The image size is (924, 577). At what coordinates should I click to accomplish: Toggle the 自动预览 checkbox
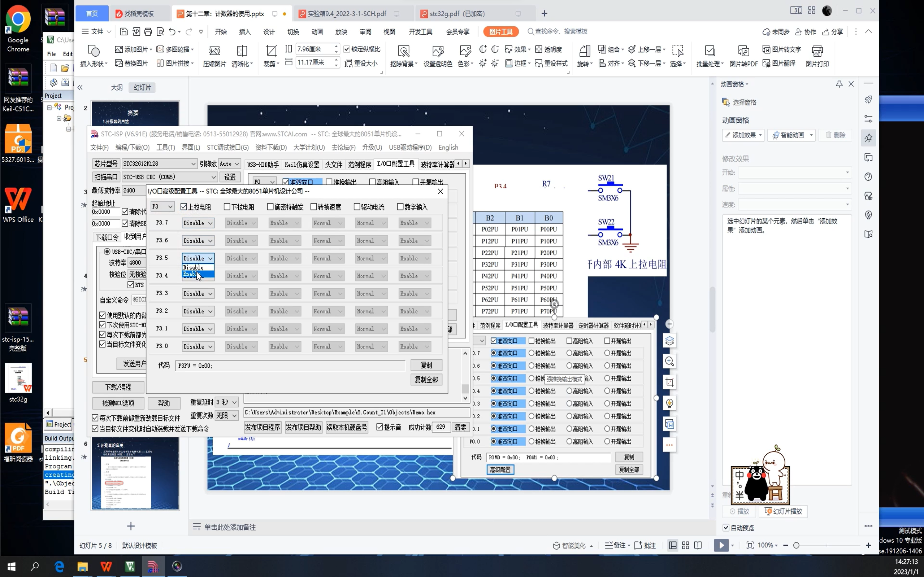point(726,528)
